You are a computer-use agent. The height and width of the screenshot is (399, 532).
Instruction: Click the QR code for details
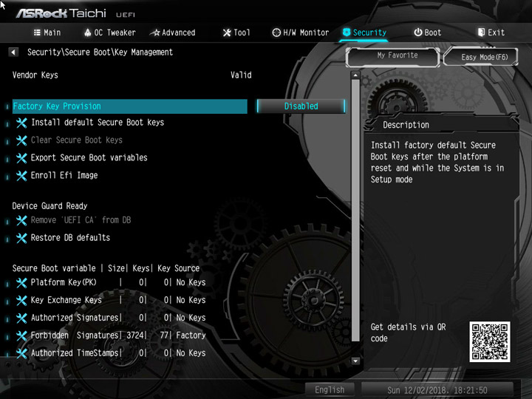tap(490, 341)
